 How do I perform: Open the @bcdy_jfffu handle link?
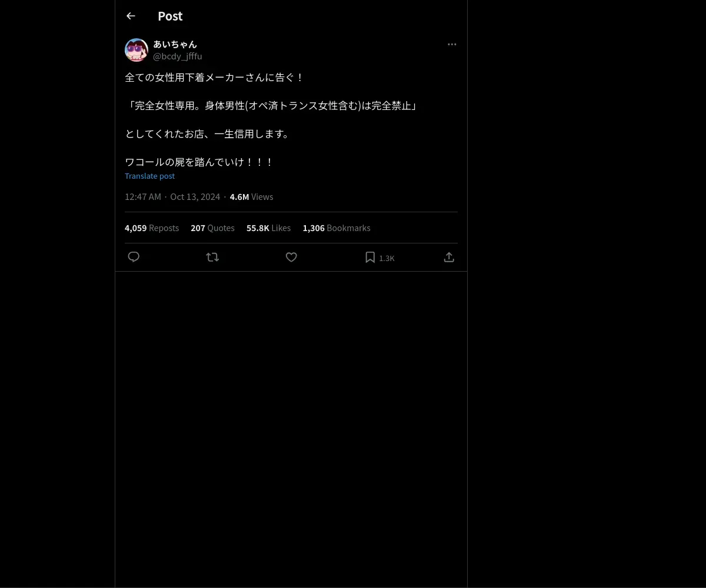click(x=178, y=56)
